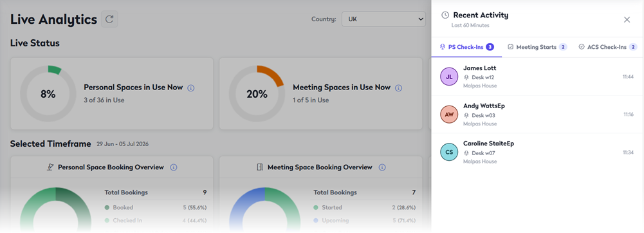Click the 11:34 timestamp
The width and height of the screenshot is (644, 233).
pyautogui.click(x=628, y=152)
